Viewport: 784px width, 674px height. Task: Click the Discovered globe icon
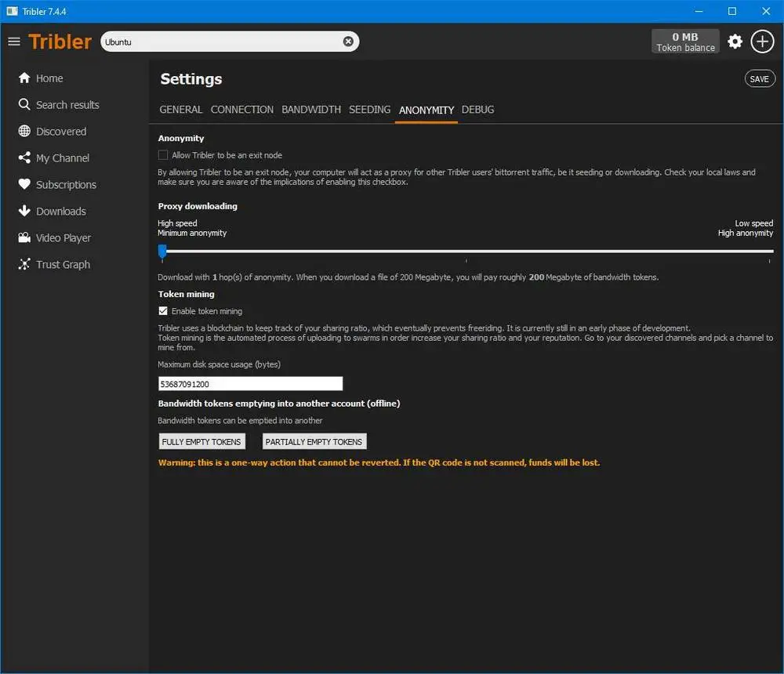(x=24, y=131)
